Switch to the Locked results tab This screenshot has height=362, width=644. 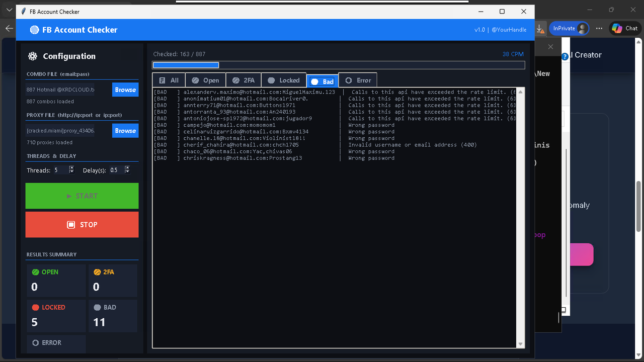(284, 80)
